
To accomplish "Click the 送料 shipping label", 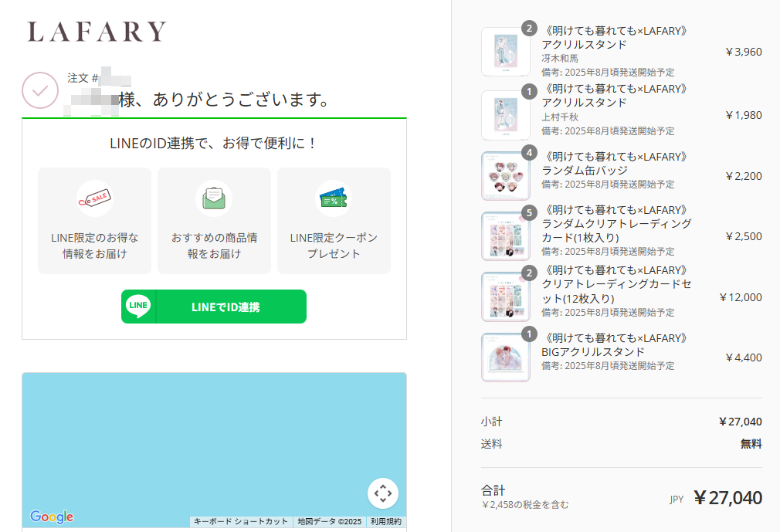I will coord(491,443).
